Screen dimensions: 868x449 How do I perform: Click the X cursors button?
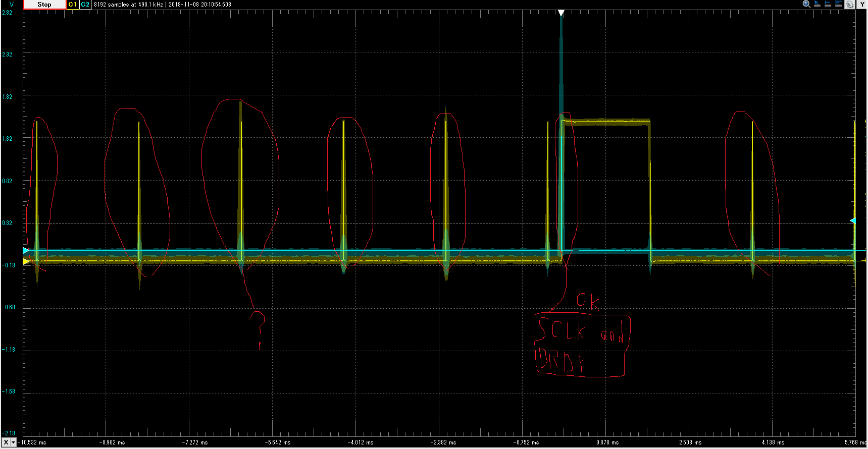6,442
